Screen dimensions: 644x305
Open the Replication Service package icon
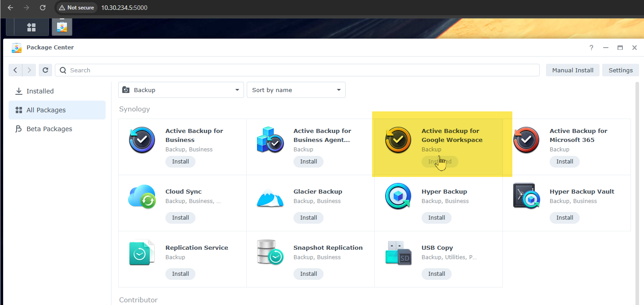142,252
